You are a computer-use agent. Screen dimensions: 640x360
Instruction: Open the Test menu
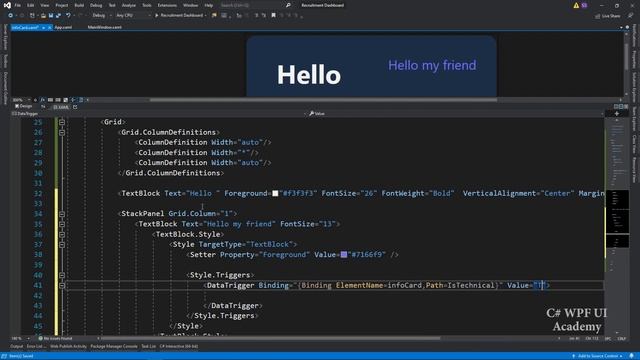coord(112,5)
